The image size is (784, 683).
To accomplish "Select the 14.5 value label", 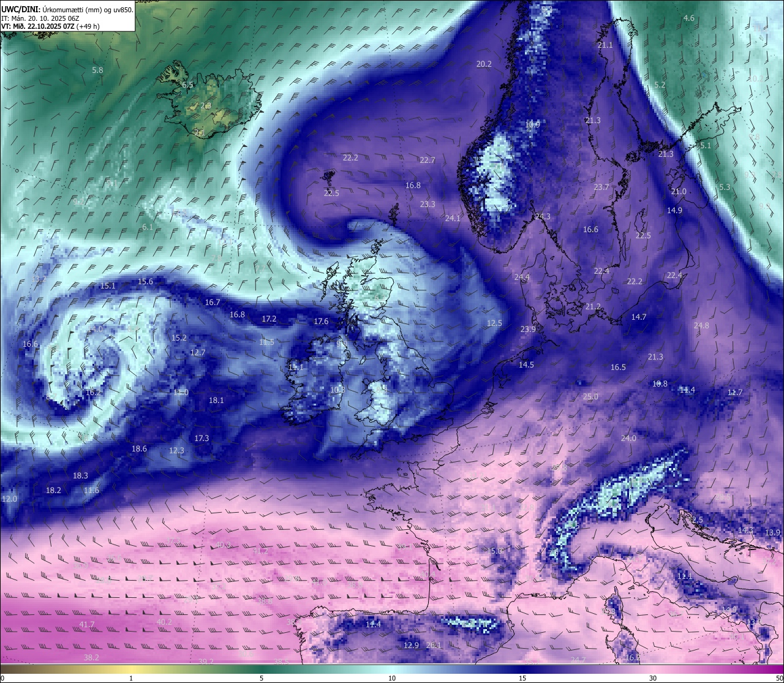I will [526, 365].
